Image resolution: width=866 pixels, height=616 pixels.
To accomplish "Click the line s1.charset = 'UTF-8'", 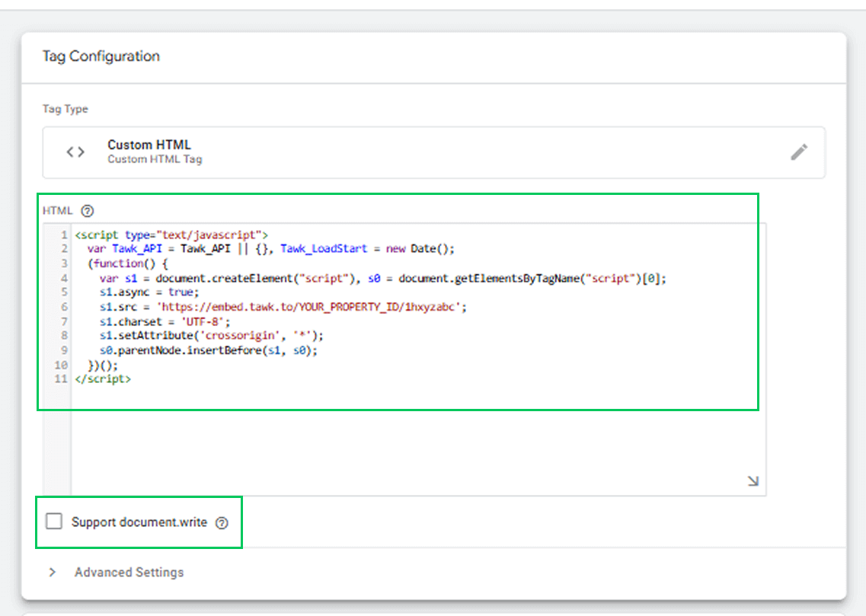I will (165, 321).
